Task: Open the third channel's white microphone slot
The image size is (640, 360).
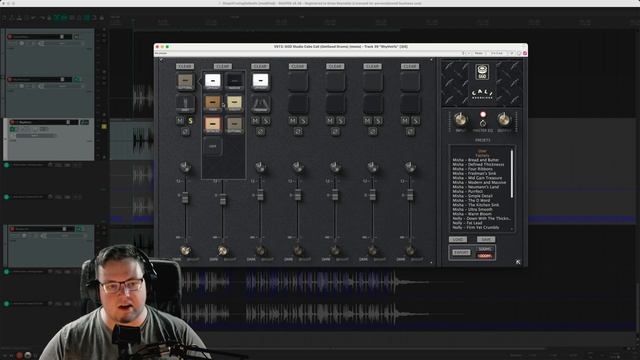Action: 260,81
